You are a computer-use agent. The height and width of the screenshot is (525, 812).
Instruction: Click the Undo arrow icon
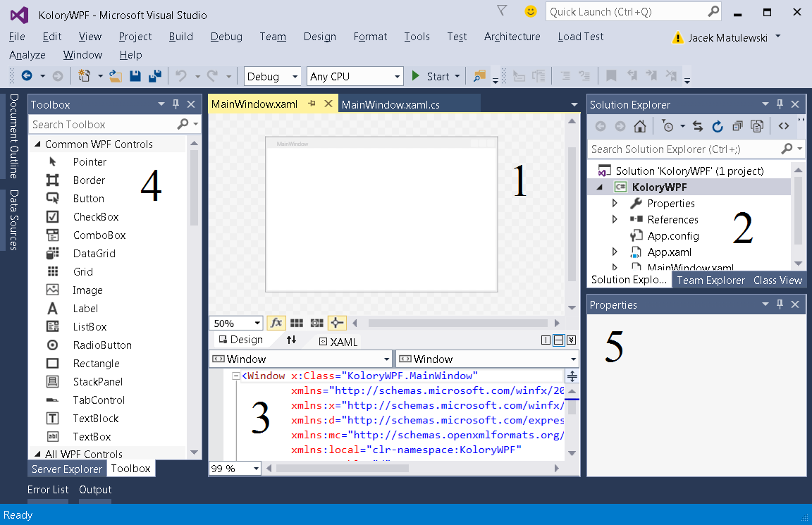180,76
